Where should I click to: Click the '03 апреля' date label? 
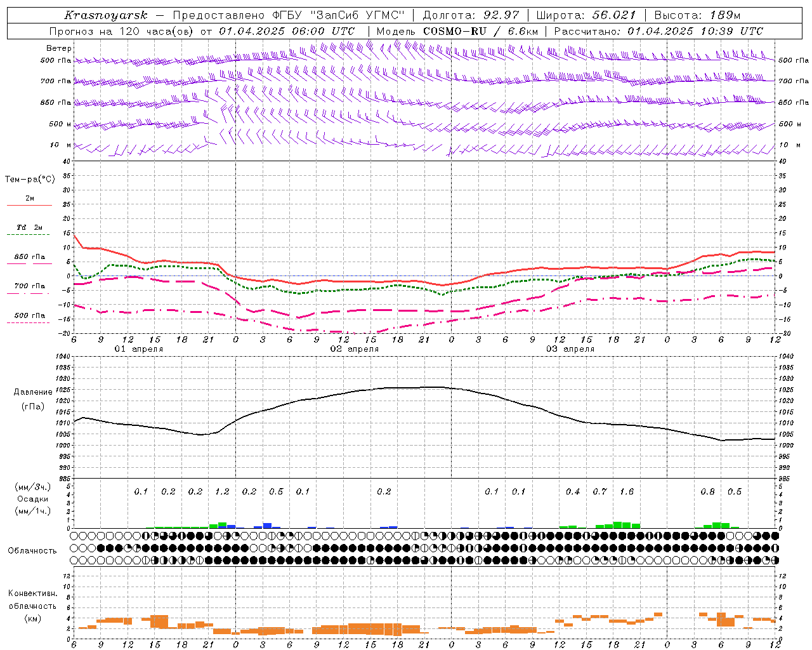(570, 349)
